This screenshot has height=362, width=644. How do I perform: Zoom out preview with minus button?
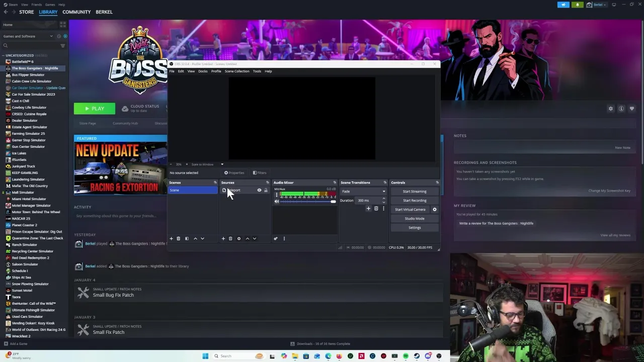[x=171, y=164]
